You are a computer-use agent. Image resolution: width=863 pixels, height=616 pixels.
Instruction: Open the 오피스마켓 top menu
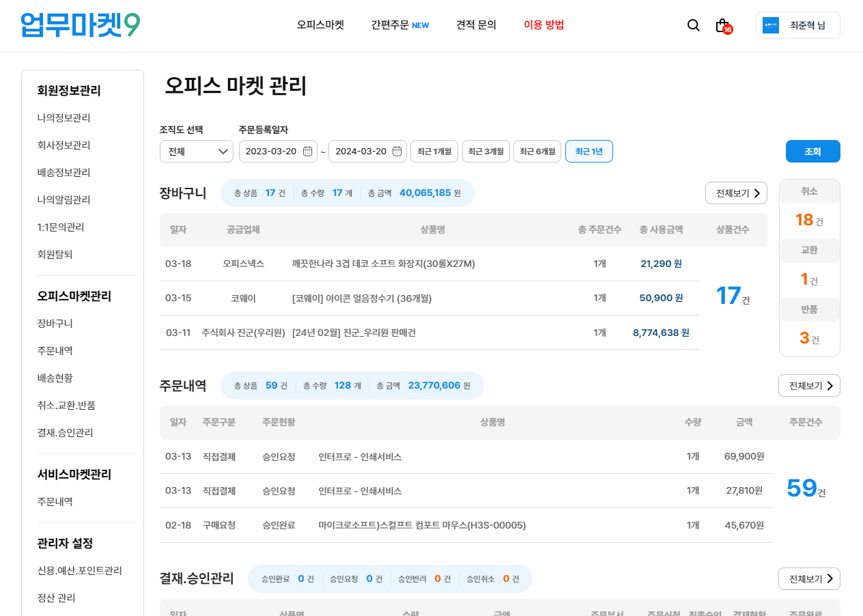[320, 25]
